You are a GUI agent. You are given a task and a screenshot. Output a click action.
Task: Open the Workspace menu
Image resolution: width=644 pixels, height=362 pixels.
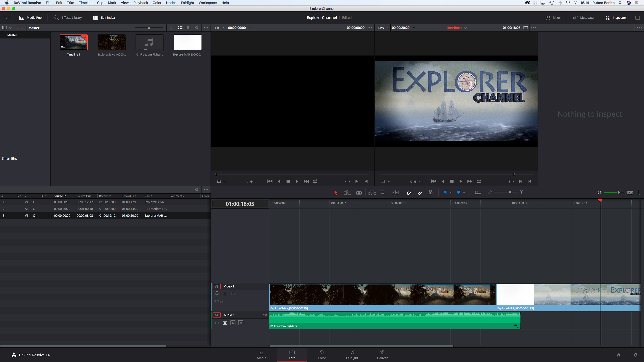click(208, 3)
